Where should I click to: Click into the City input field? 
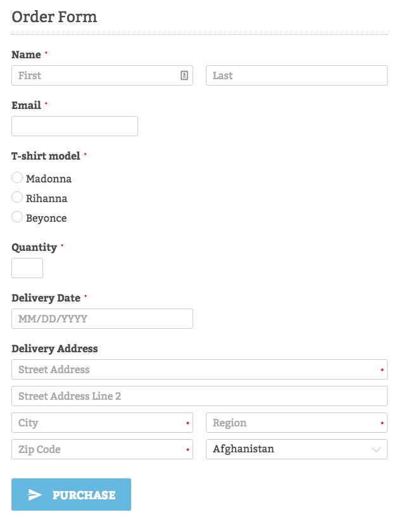[95, 423]
